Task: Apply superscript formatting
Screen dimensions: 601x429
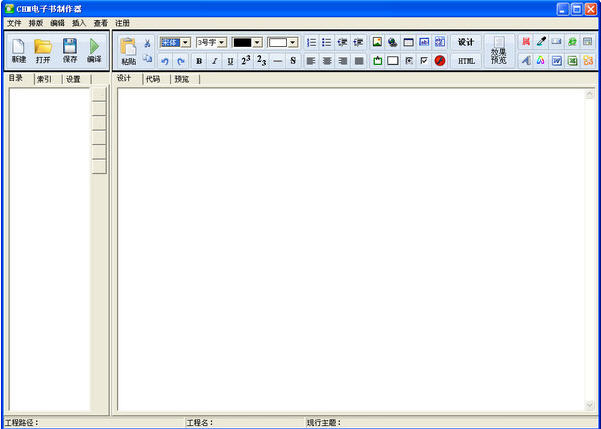Action: pos(246,61)
